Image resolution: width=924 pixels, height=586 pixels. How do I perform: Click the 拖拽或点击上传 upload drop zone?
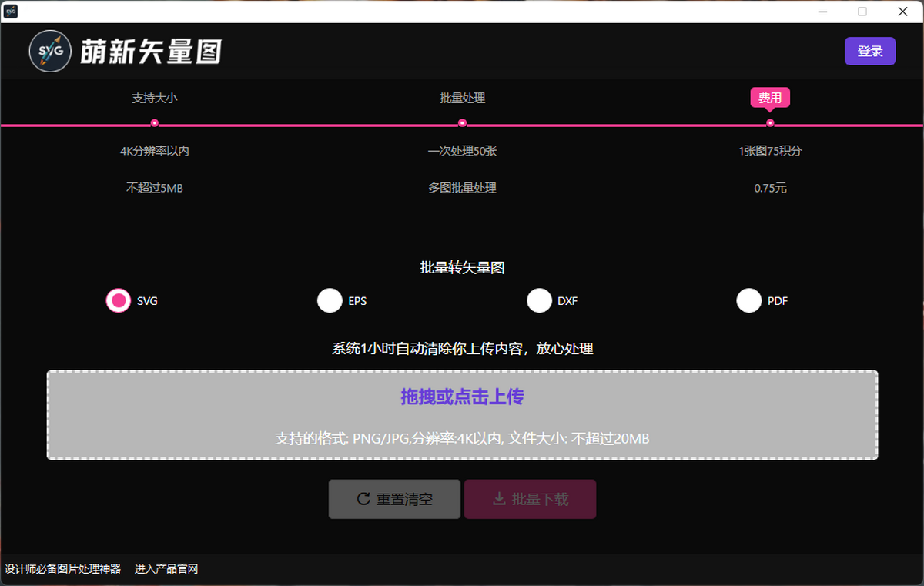462,415
